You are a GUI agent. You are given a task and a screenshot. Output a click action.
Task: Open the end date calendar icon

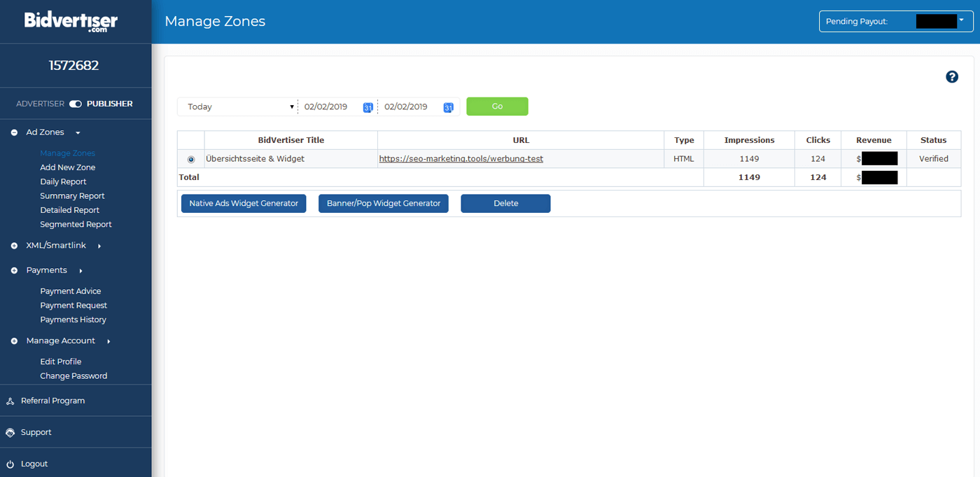tap(448, 107)
